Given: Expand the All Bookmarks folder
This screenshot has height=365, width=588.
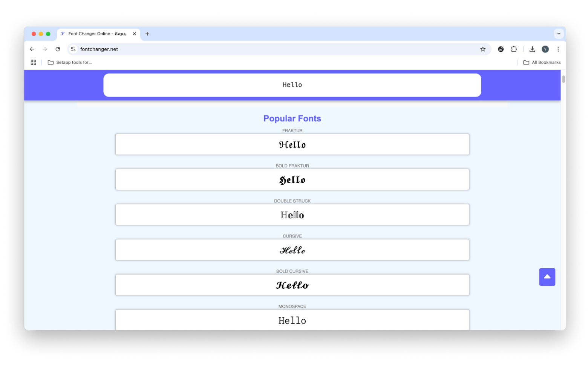Looking at the screenshot, I should pos(542,63).
